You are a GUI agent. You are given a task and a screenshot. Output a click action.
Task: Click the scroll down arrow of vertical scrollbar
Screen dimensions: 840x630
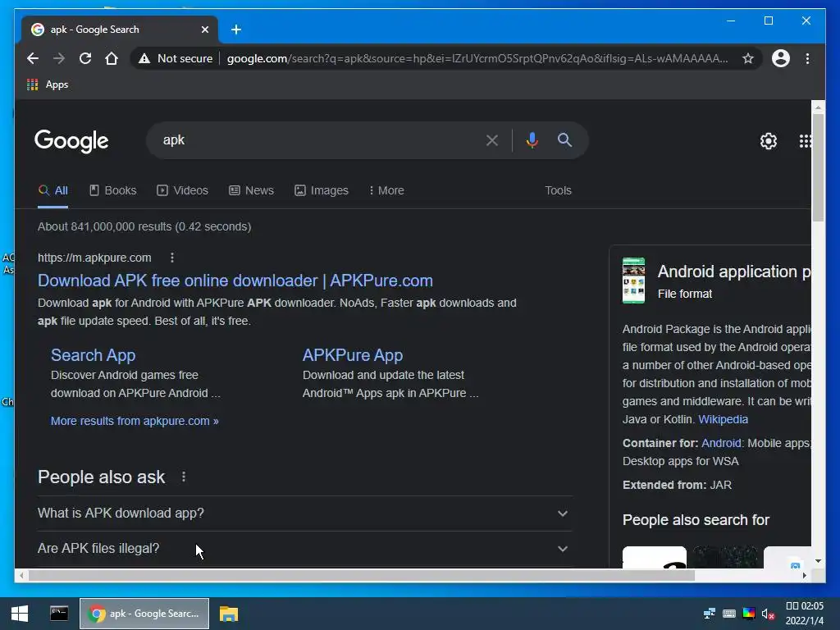click(x=818, y=561)
